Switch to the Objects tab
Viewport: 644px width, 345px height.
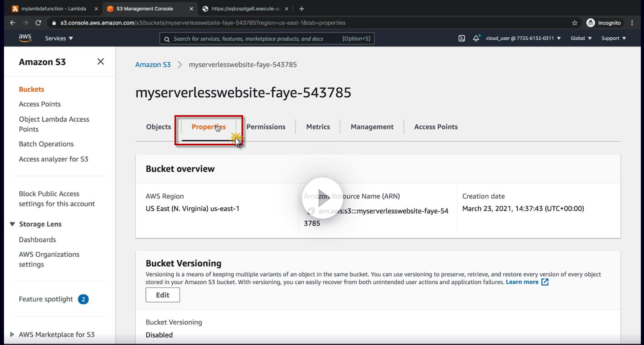[159, 127]
